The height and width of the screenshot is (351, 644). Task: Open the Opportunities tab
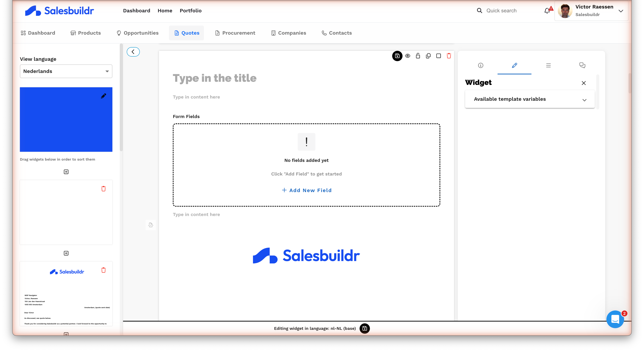pyautogui.click(x=137, y=33)
